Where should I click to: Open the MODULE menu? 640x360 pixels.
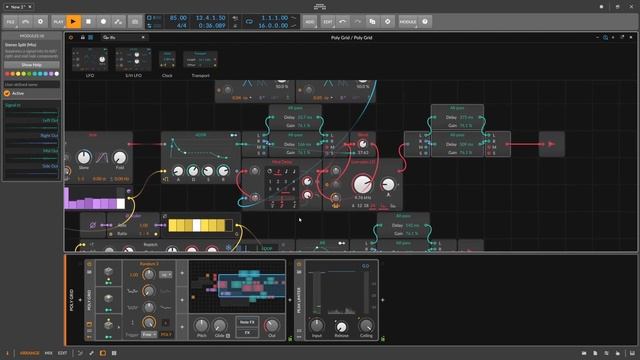408,22
